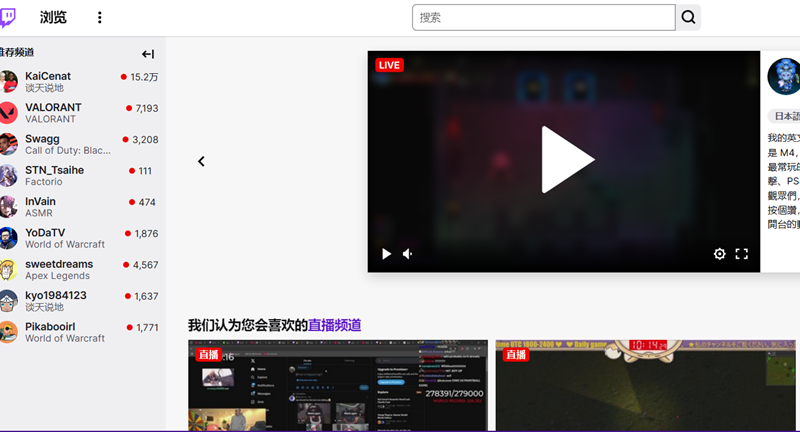Open Swagg channel avatar
800x432 pixels.
tap(8, 144)
